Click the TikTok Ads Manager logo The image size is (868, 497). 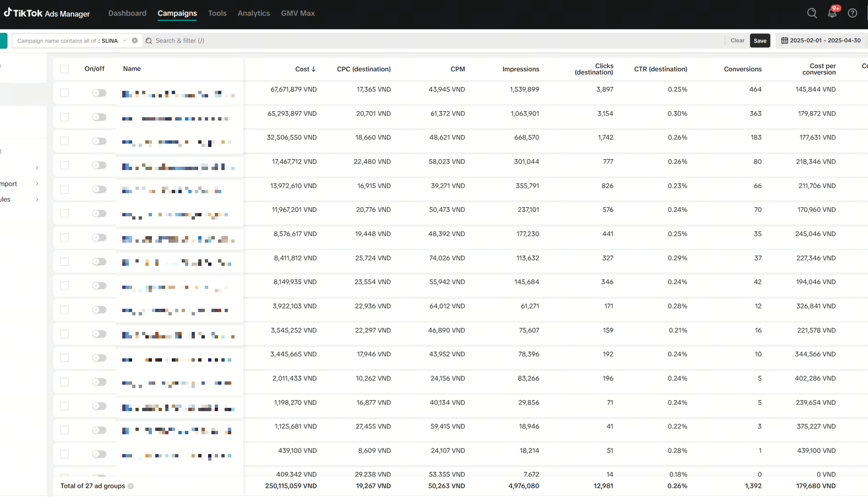[x=47, y=13]
